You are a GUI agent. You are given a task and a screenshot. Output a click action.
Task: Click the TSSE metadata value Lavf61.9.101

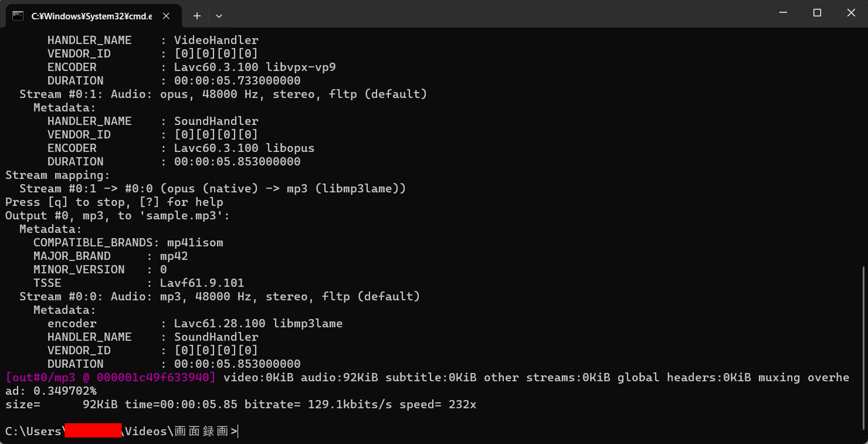coord(202,283)
